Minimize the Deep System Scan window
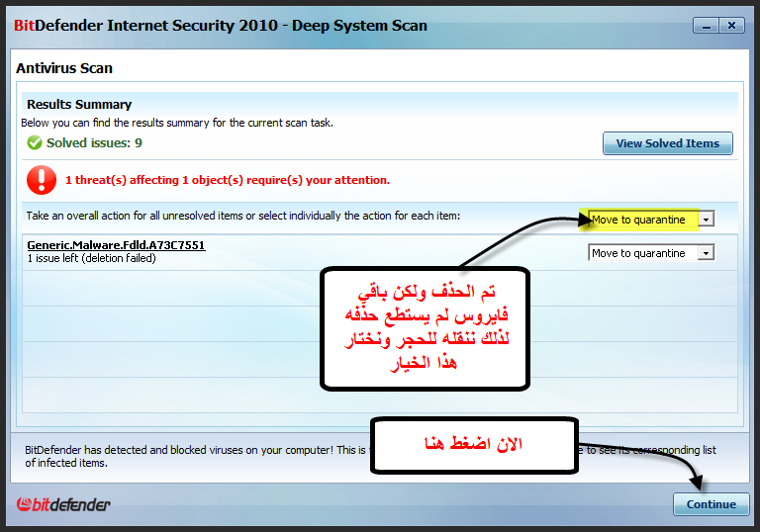Viewport: 760px width, 532px height. 706,25
